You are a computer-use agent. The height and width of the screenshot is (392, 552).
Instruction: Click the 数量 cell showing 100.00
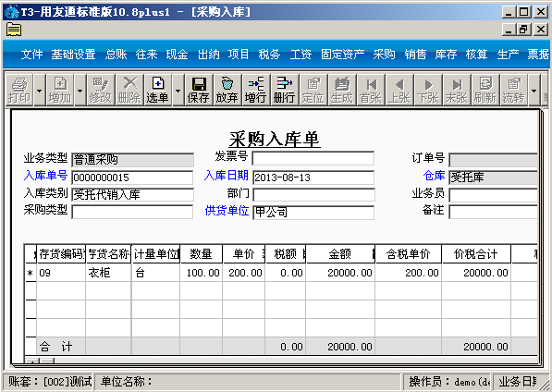(x=202, y=273)
